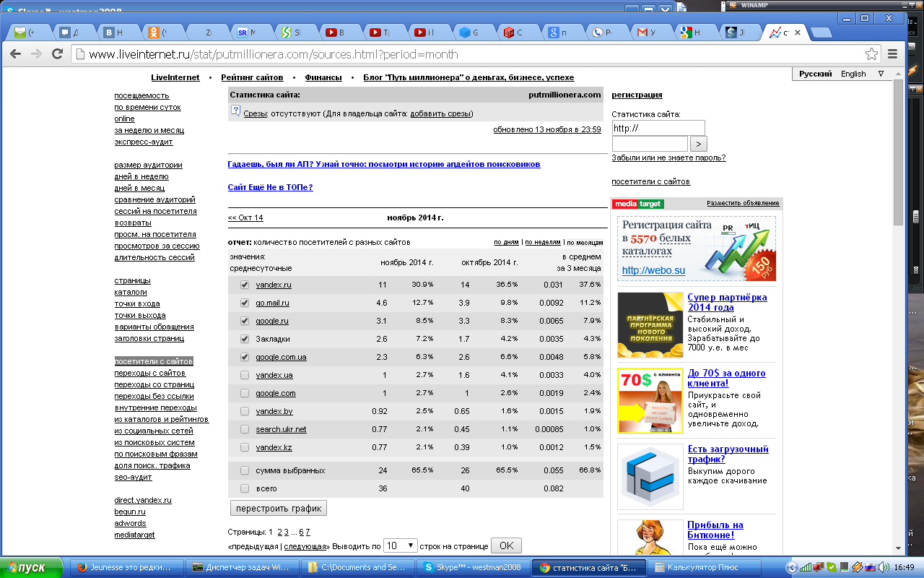
Task: Click the password input field under site address
Action: click(650, 144)
